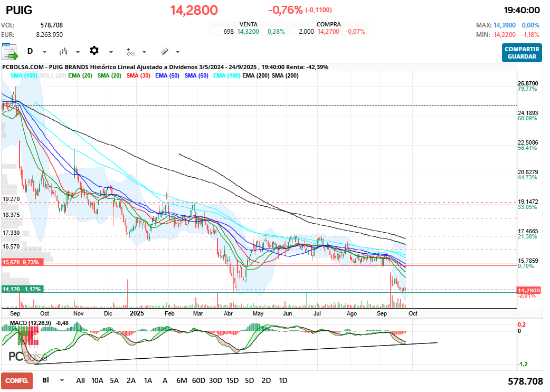Open the indicators tool icon

[130, 52]
